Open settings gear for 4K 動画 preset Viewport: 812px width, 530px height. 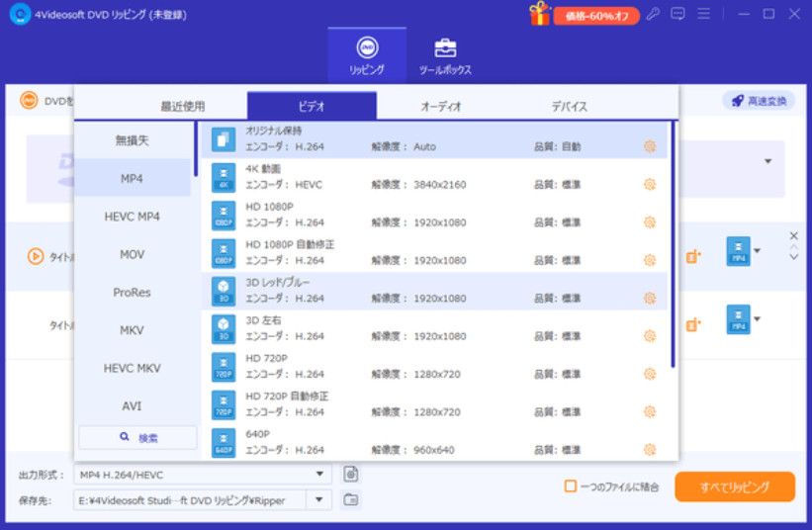pos(650,184)
